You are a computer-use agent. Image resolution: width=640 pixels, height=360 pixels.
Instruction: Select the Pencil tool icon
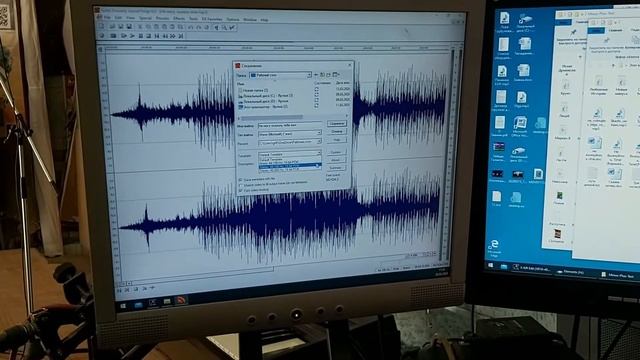click(x=233, y=27)
